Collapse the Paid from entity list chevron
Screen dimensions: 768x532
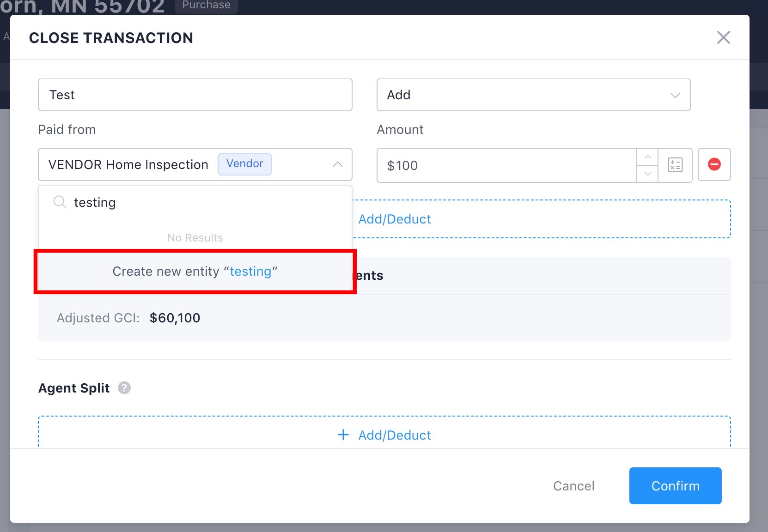(338, 164)
